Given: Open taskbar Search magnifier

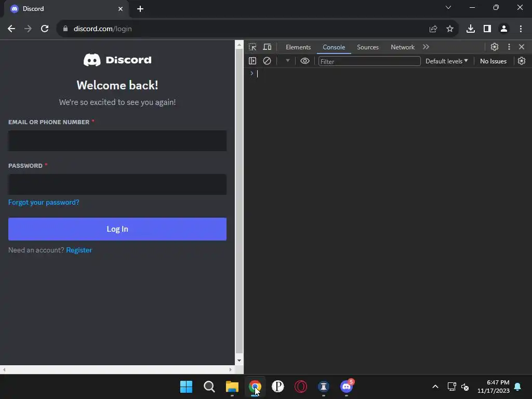Looking at the screenshot, I should pyautogui.click(x=209, y=387).
